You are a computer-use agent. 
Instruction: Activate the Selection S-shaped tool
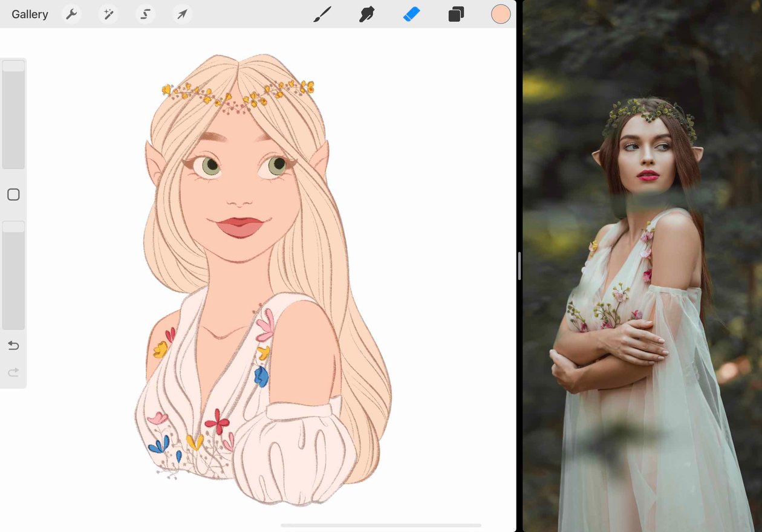click(x=145, y=14)
